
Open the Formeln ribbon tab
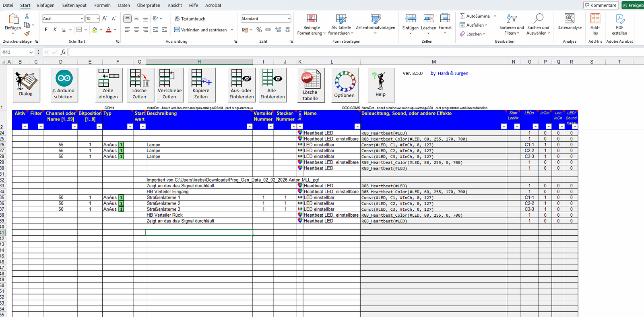(102, 5)
